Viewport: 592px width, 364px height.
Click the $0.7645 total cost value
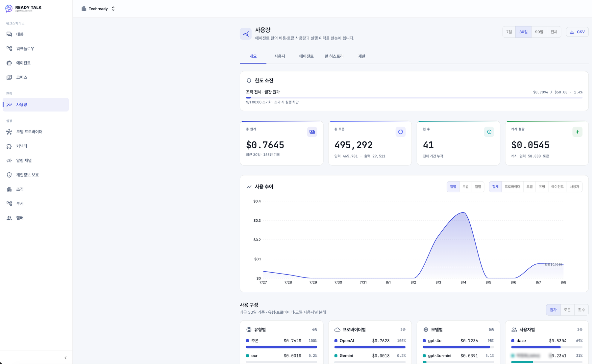click(265, 145)
